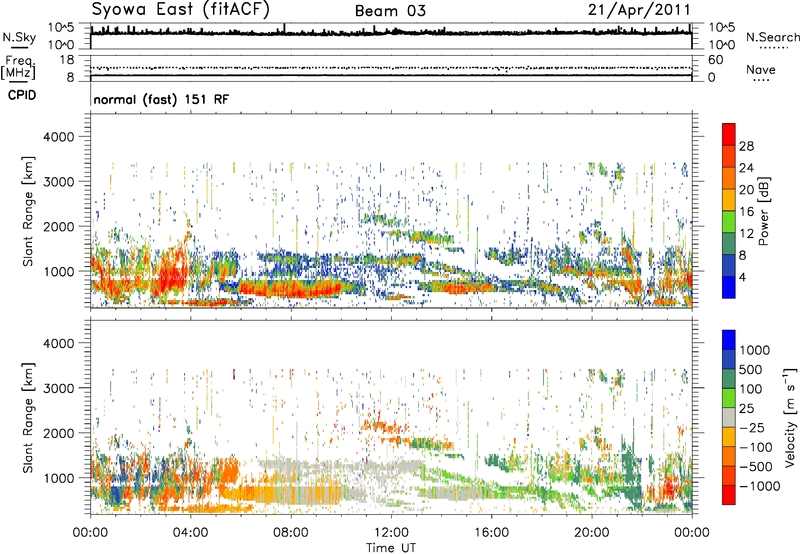Pick the light green segment of Power color bar
The image size is (800, 554).
pyautogui.click(x=729, y=222)
